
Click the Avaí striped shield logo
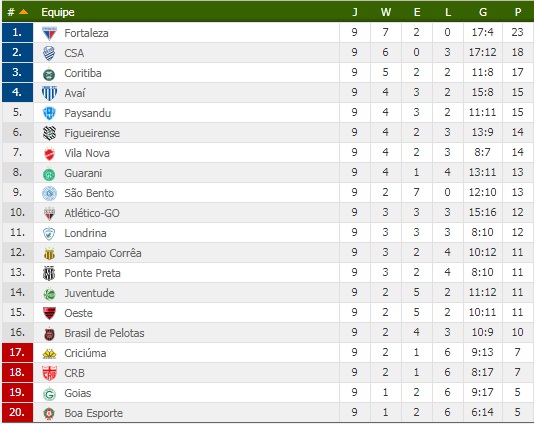[49, 93]
